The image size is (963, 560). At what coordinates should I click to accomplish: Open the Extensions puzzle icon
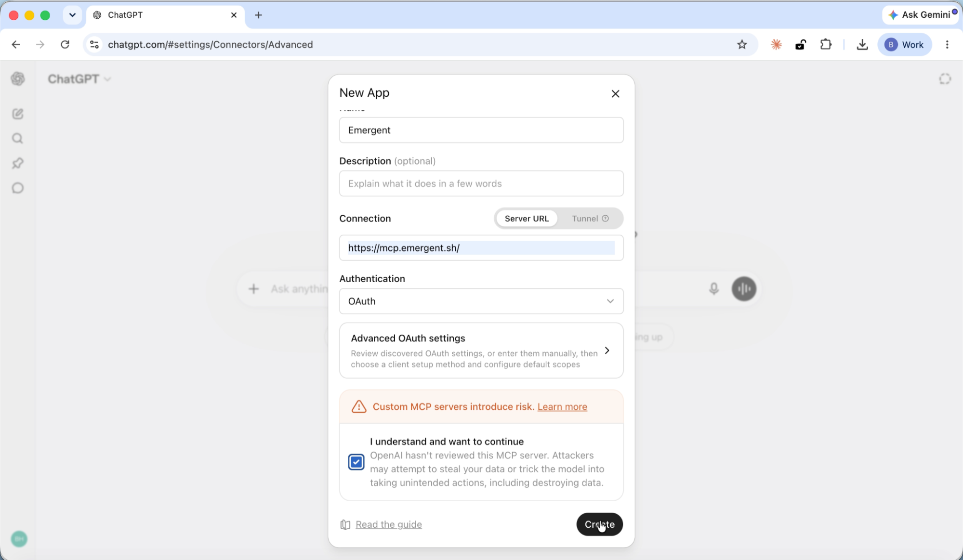click(x=826, y=45)
